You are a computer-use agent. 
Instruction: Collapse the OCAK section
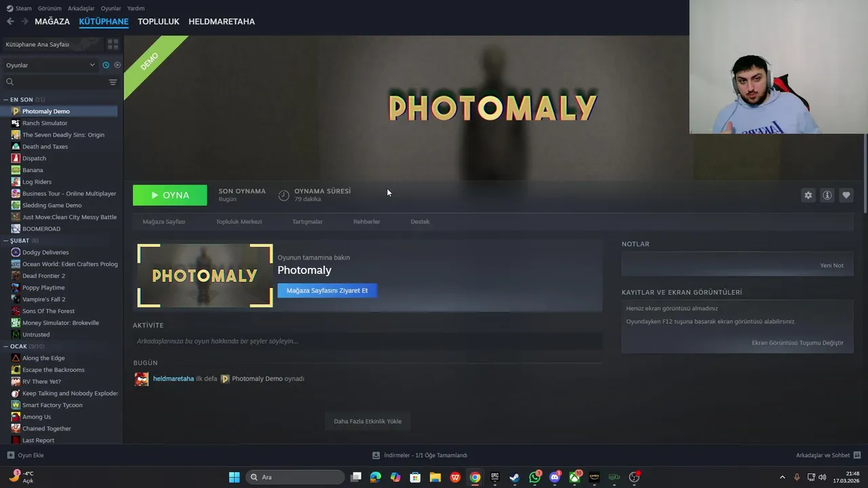tap(5, 346)
